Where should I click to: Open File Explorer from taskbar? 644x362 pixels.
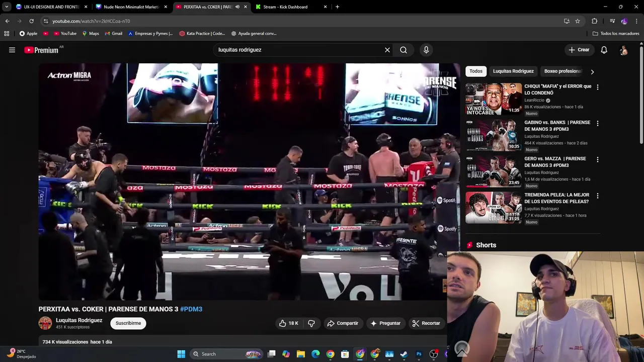pos(301,354)
